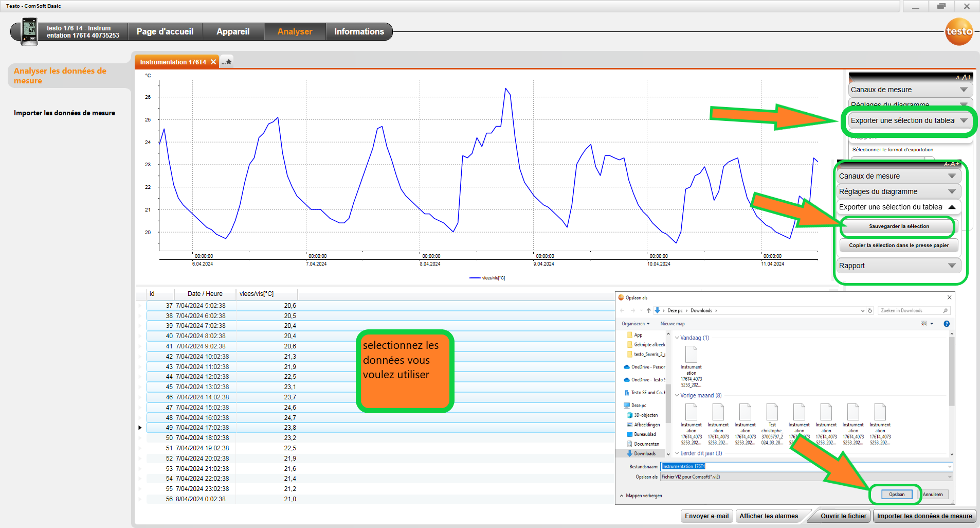Screen dimensions: 980x528
Task: Open OneDrive - Testo in navigation pane
Action: (x=644, y=380)
